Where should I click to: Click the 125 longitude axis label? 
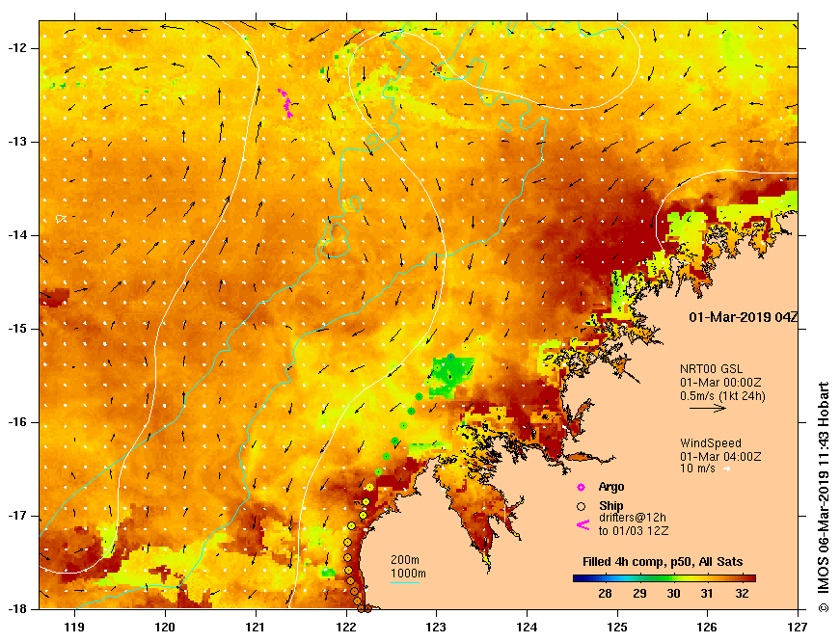point(617,627)
